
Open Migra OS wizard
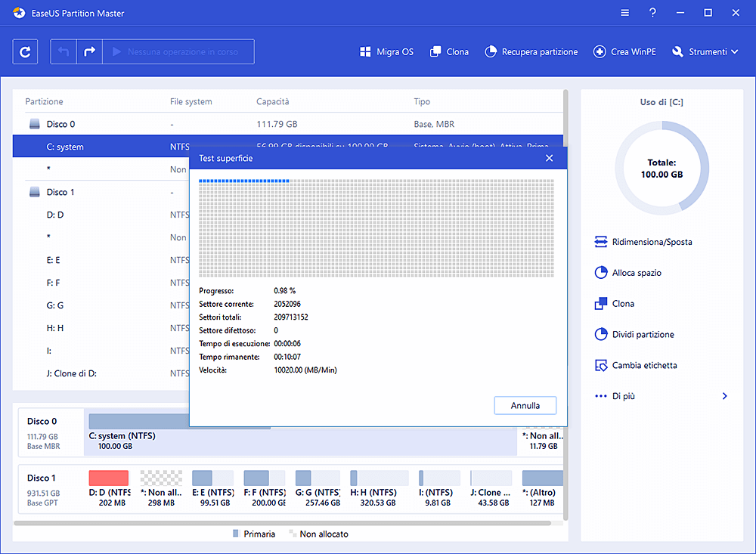pos(386,51)
